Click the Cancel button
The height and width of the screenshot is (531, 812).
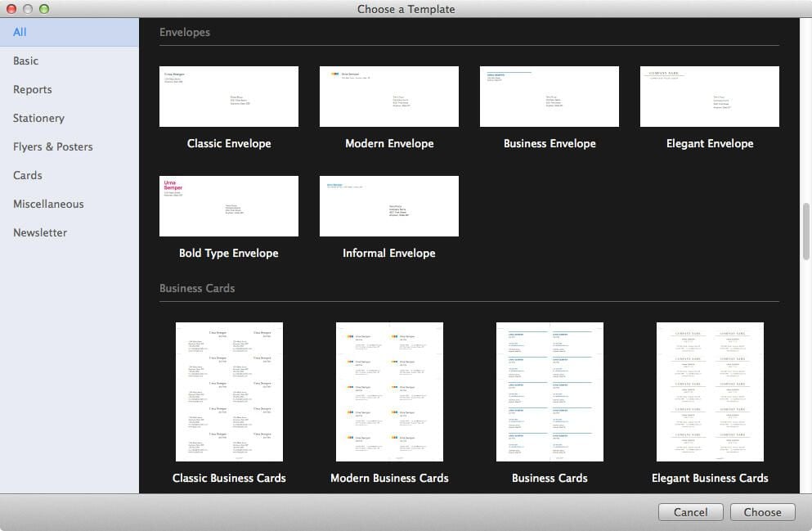click(x=690, y=512)
